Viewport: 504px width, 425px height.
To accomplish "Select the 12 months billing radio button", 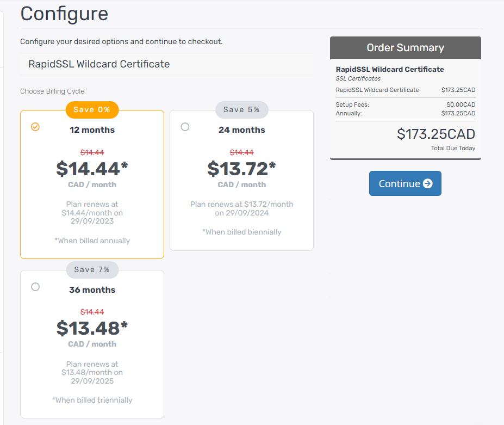I will point(35,127).
